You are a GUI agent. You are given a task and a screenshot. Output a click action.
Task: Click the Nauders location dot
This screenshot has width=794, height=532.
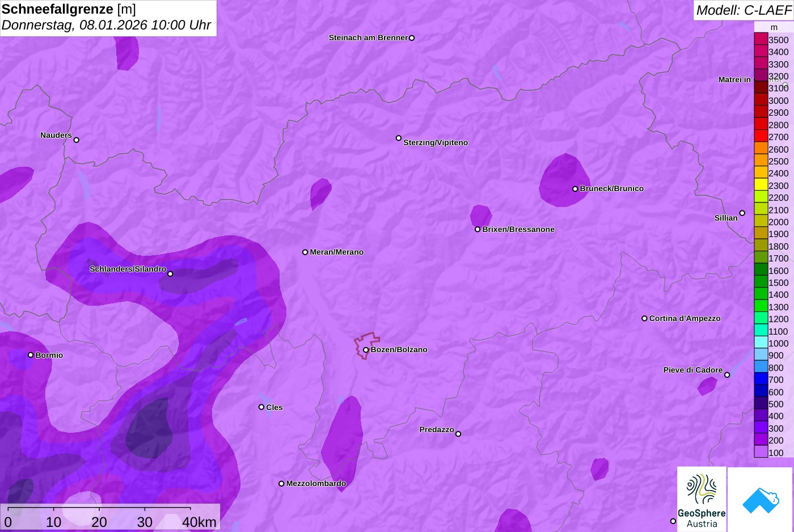77,140
